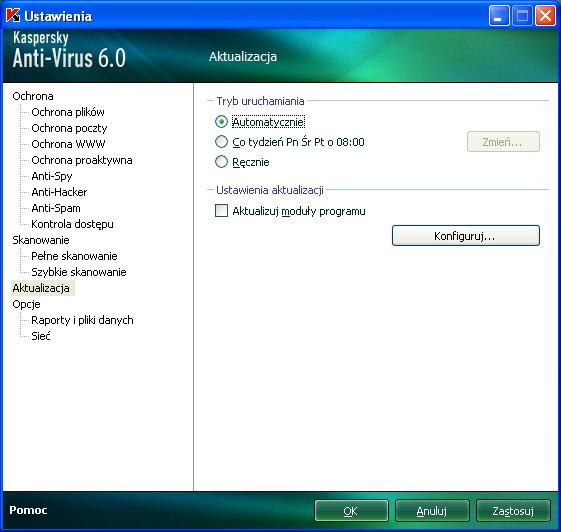Go to Sieć network settings
561x532 pixels.
pos(41,336)
